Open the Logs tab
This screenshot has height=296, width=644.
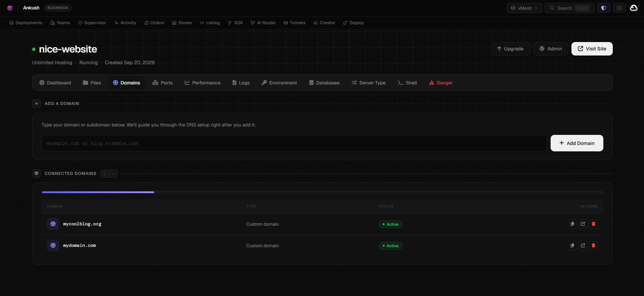(x=241, y=83)
